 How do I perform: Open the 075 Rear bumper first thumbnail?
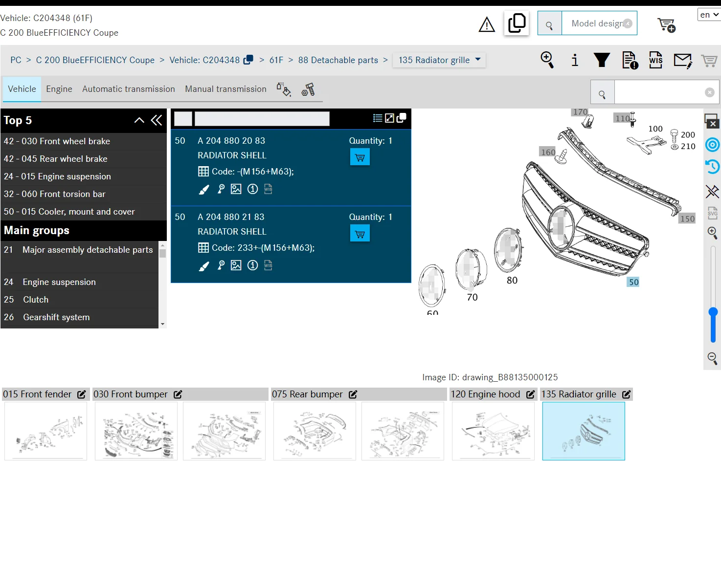[x=315, y=431]
